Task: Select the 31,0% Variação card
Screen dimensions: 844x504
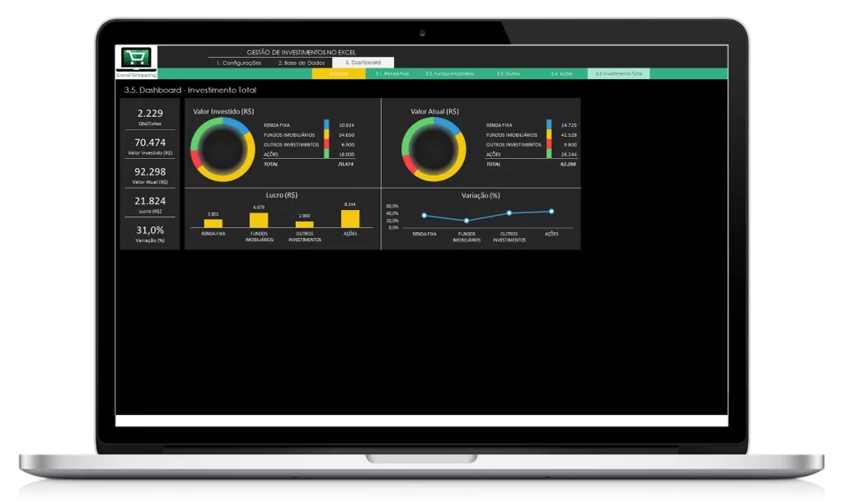Action: [x=150, y=233]
